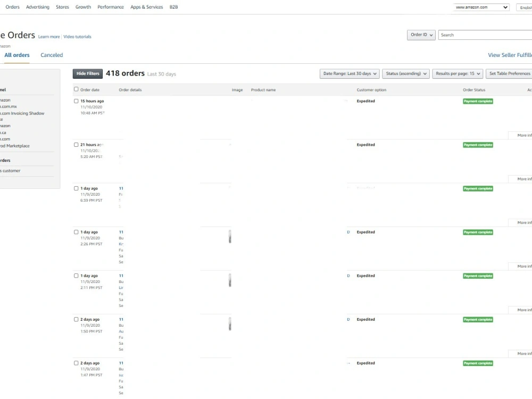This screenshot has width=532, height=399.
Task: Open More info for 5:20 AM order
Action: 520,179
